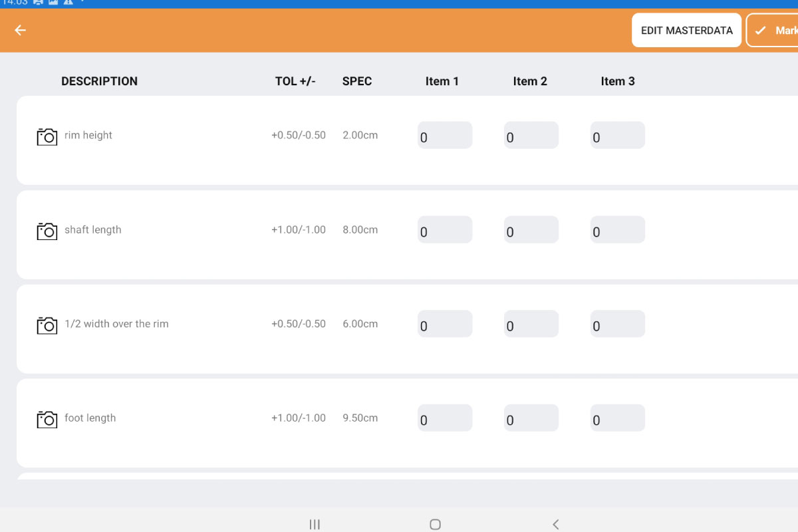The height and width of the screenshot is (532, 798).
Task: Select foot length Item 1 field
Action: pos(445,418)
